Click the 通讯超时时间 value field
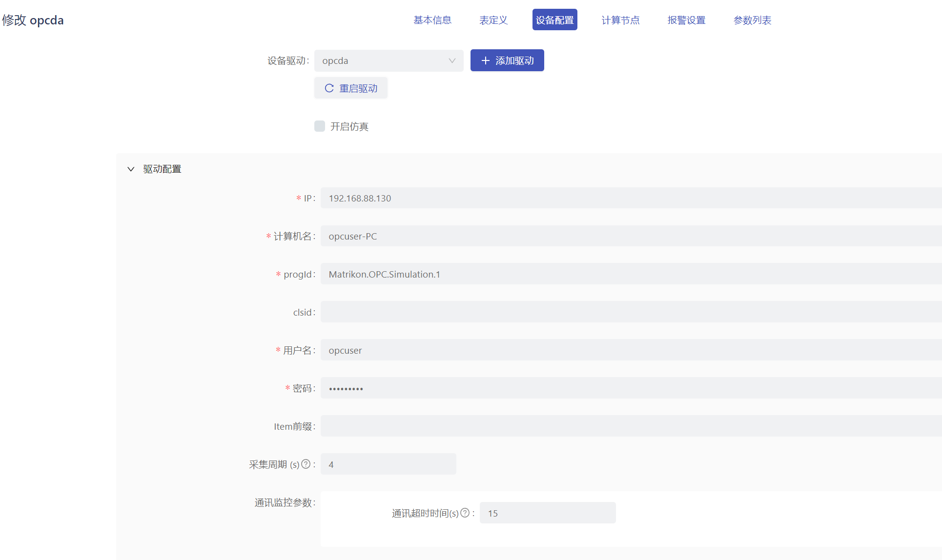Image resolution: width=942 pixels, height=560 pixels. (548, 513)
